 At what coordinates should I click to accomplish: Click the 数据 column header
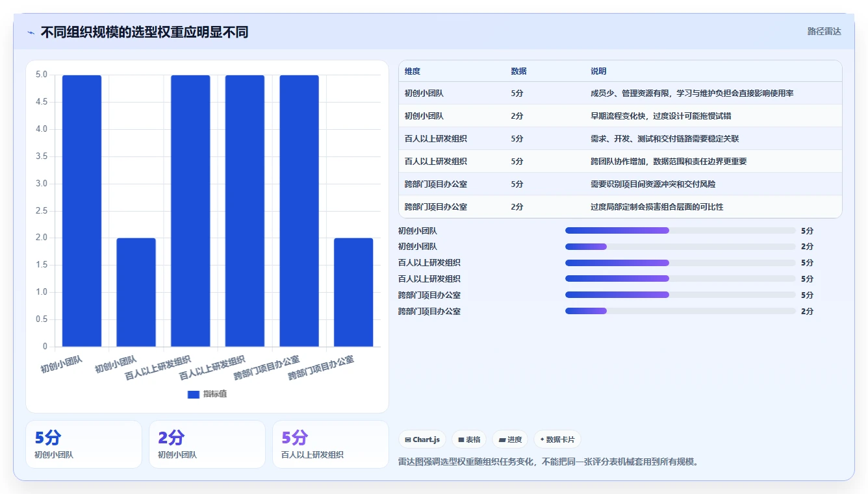pos(519,71)
